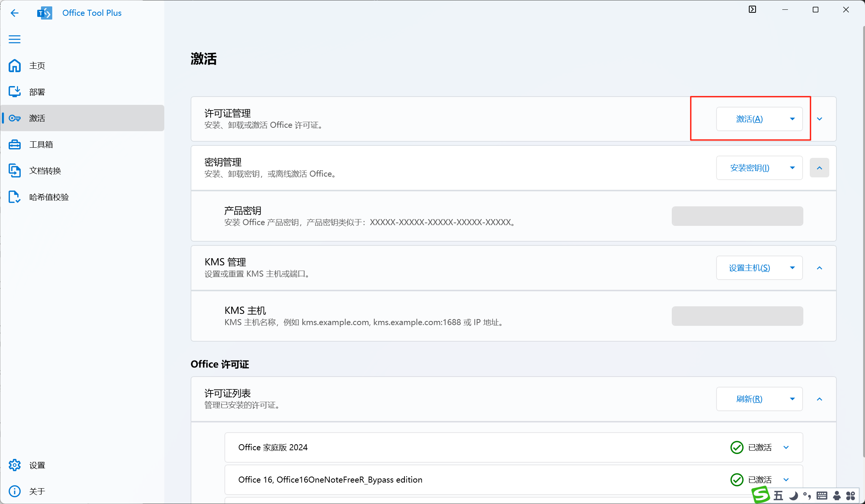
Task: Go to the 部署 deploy page
Action: tap(82, 92)
